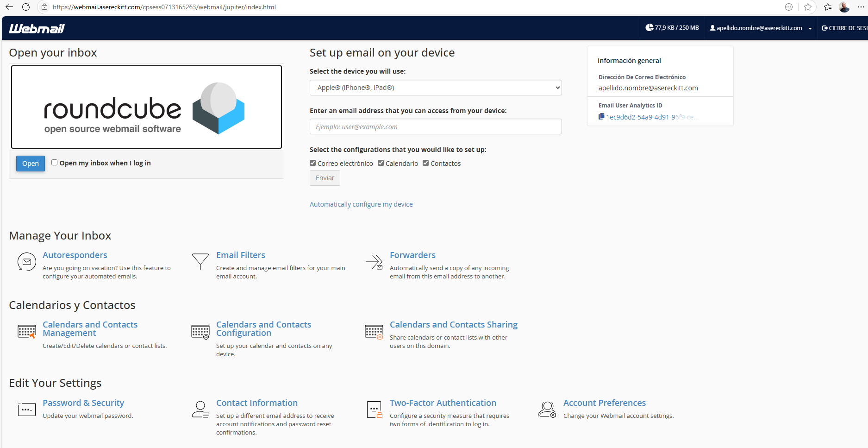868x448 pixels.
Task: Click the Contact Information person icon
Action: (200, 410)
